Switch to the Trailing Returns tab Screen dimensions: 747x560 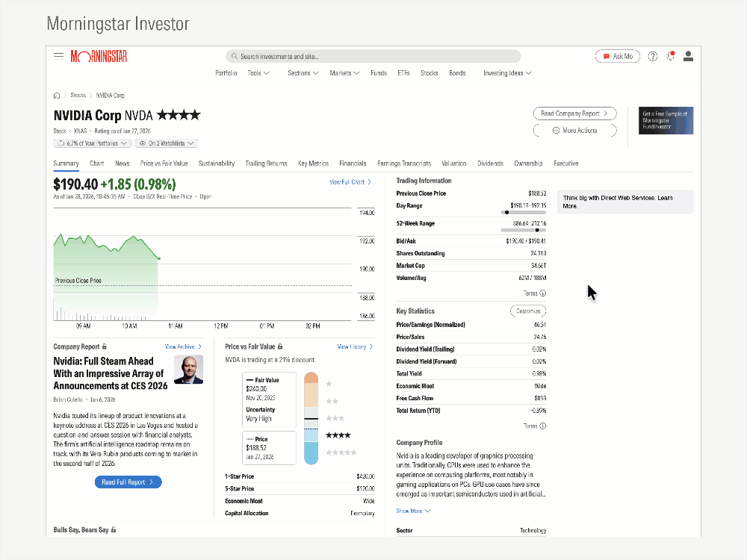267,164
